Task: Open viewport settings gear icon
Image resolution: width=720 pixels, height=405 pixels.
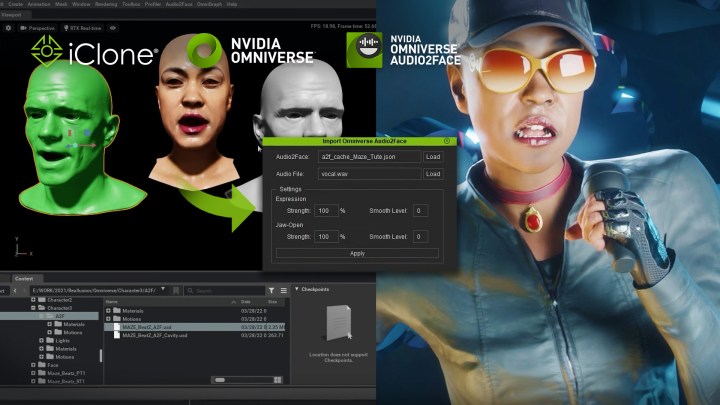Action: (x=8, y=28)
